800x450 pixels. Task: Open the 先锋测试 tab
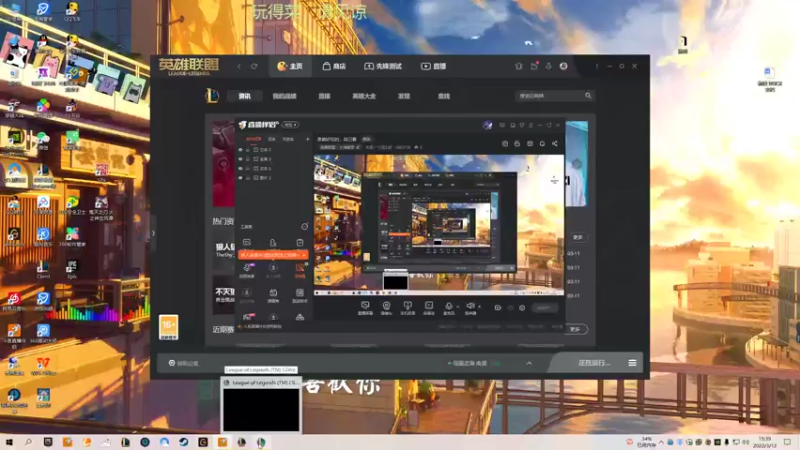tap(383, 66)
